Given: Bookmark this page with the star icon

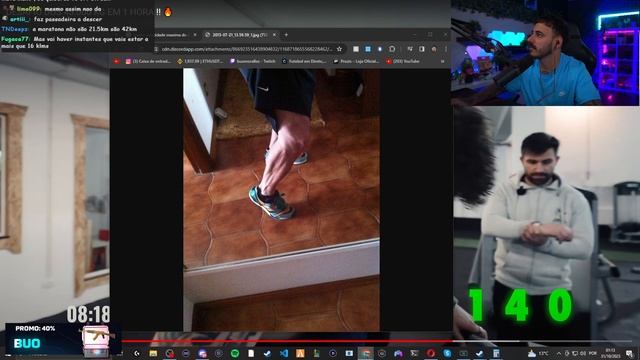Looking at the screenshot, I should (339, 49).
